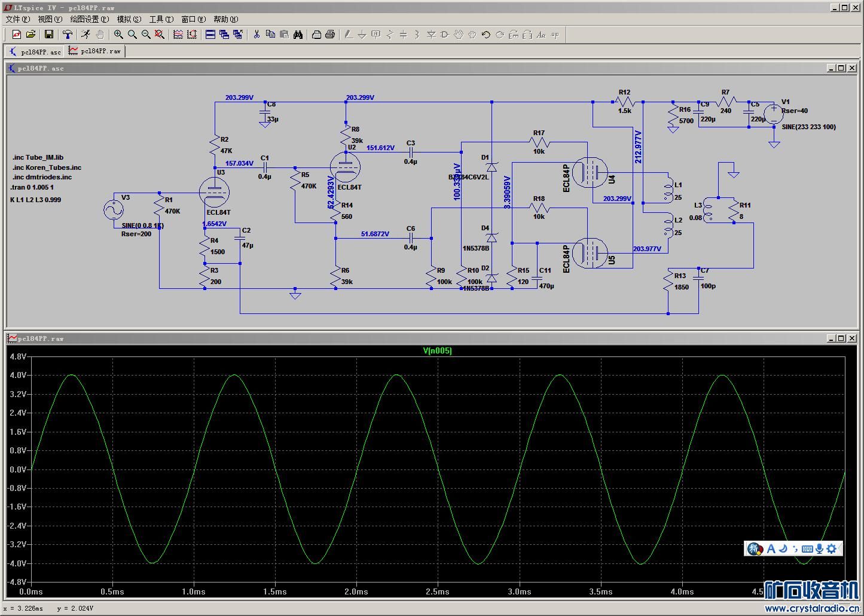Select the Zoom In magnifier tool
Image resolution: width=864 pixels, height=616 pixels.
[118, 35]
